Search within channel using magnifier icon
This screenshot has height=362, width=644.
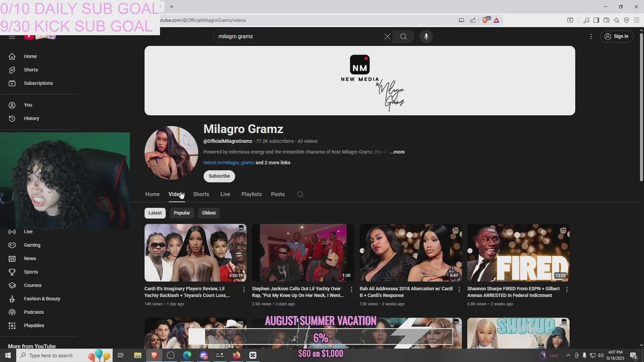tap(300, 194)
